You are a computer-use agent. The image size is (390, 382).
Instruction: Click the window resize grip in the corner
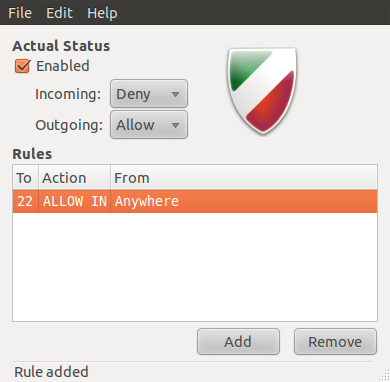click(x=384, y=376)
